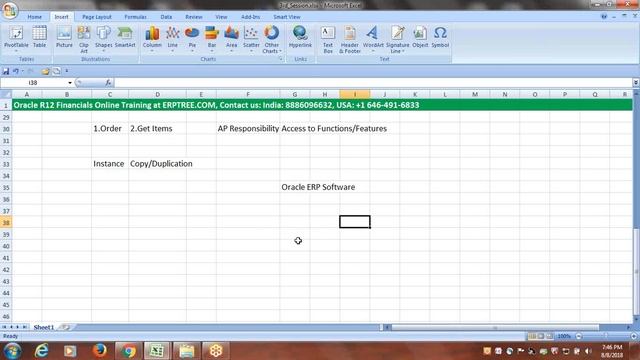
Task: Select row 38 header
Action: 6,222
